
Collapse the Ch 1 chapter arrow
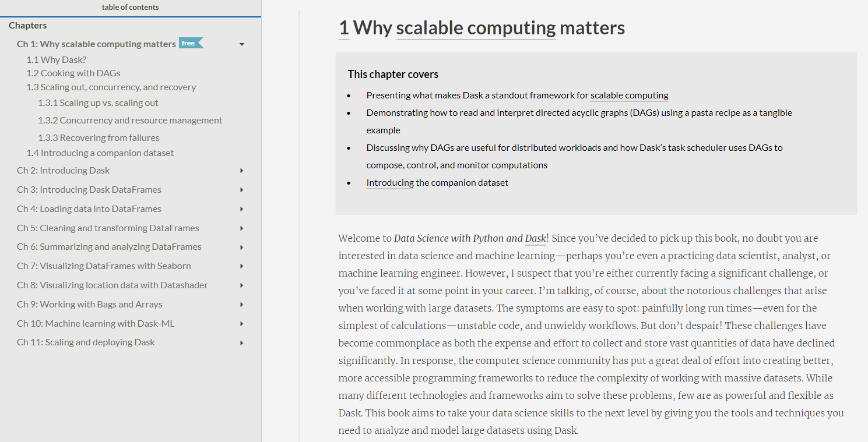coord(242,44)
